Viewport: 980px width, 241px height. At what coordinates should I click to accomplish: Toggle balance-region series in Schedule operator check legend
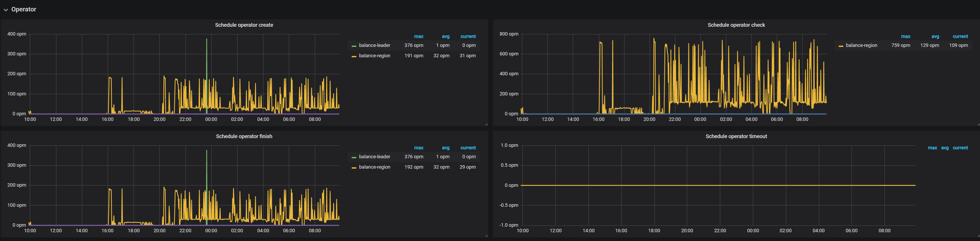click(861, 45)
